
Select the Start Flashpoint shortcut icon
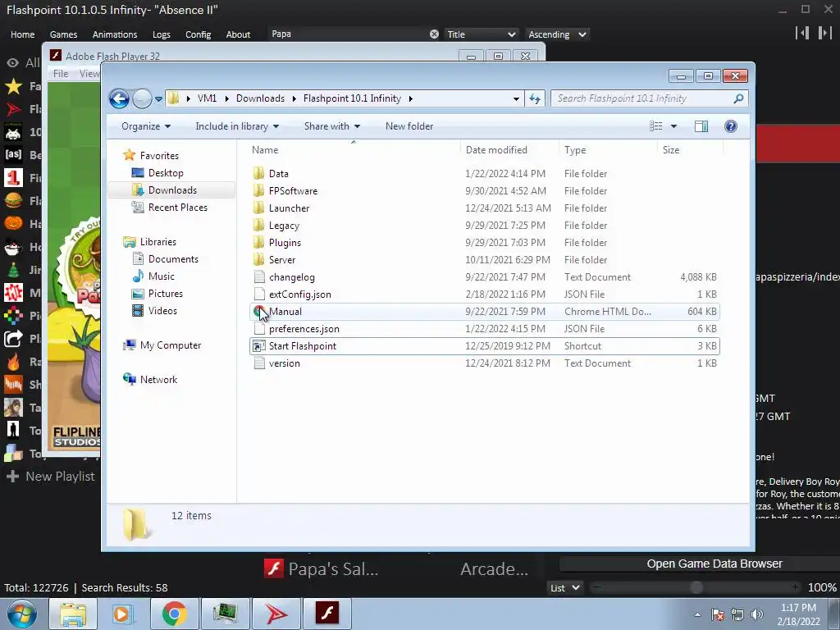[259, 346]
